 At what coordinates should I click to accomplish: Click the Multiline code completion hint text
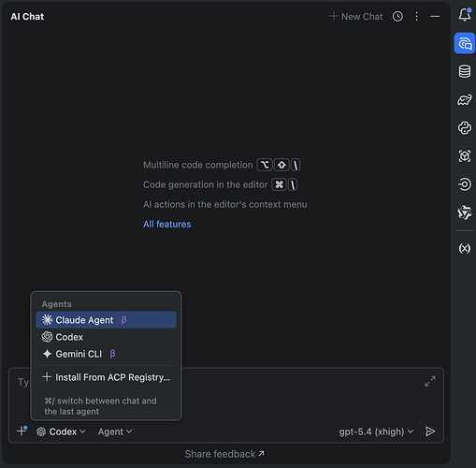point(198,165)
